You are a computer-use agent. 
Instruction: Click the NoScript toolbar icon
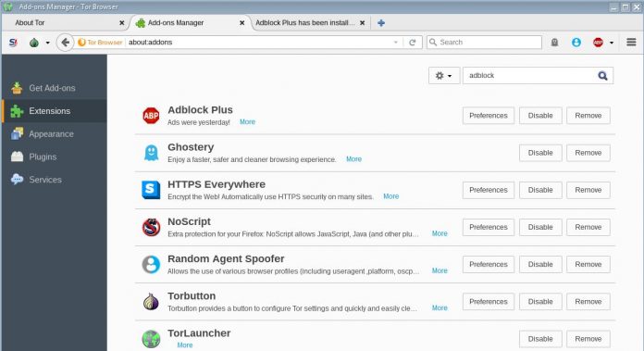pos(13,43)
